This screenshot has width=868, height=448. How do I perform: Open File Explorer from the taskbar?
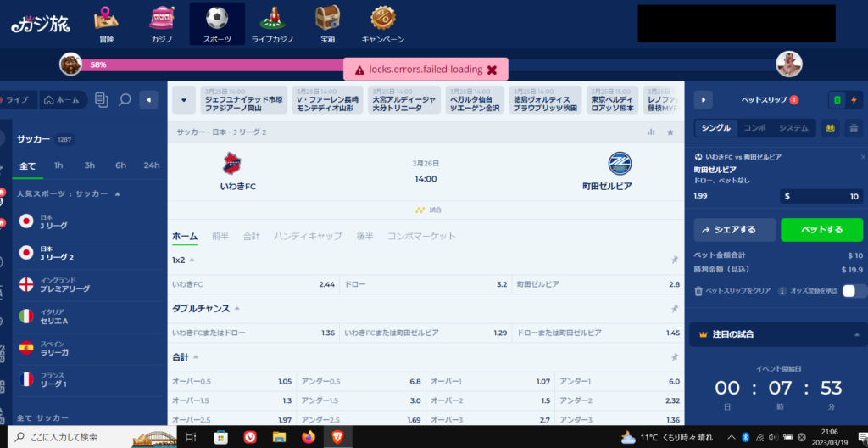(x=279, y=437)
